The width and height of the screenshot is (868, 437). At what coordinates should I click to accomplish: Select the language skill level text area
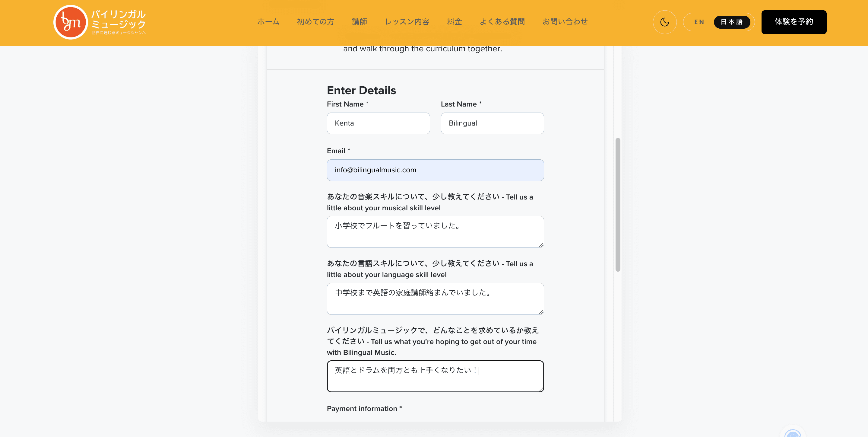point(435,299)
